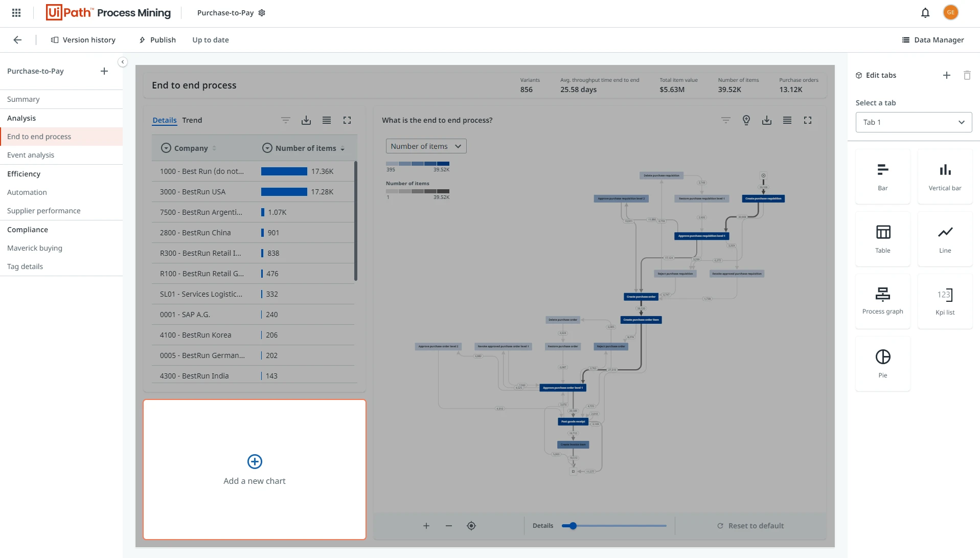Screen dimensions: 980x558
Task: Open process graph list options icon
Action: pos(787,120)
